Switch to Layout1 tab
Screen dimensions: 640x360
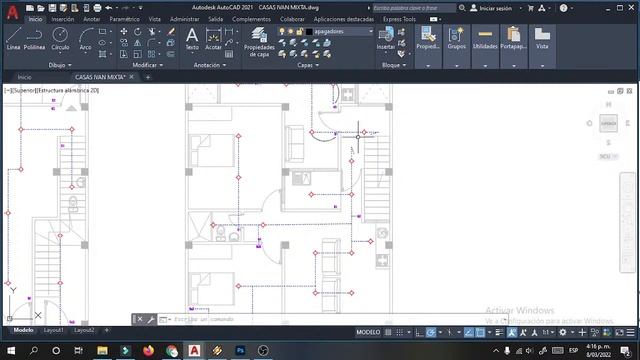[53, 330]
